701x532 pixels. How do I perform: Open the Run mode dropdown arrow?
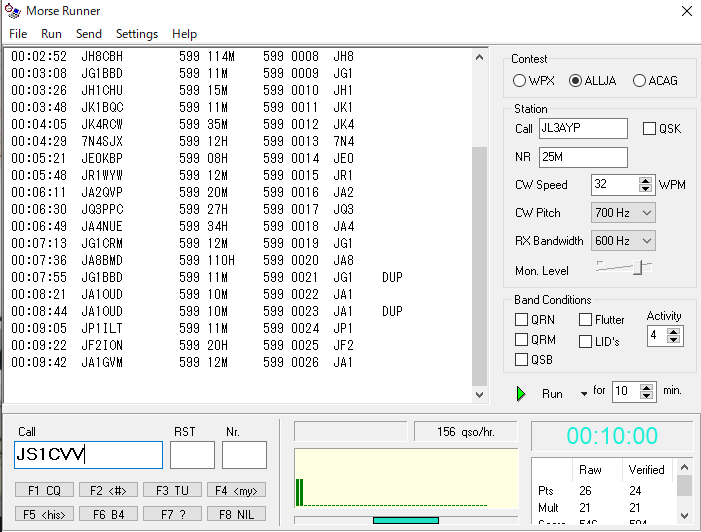tap(583, 394)
